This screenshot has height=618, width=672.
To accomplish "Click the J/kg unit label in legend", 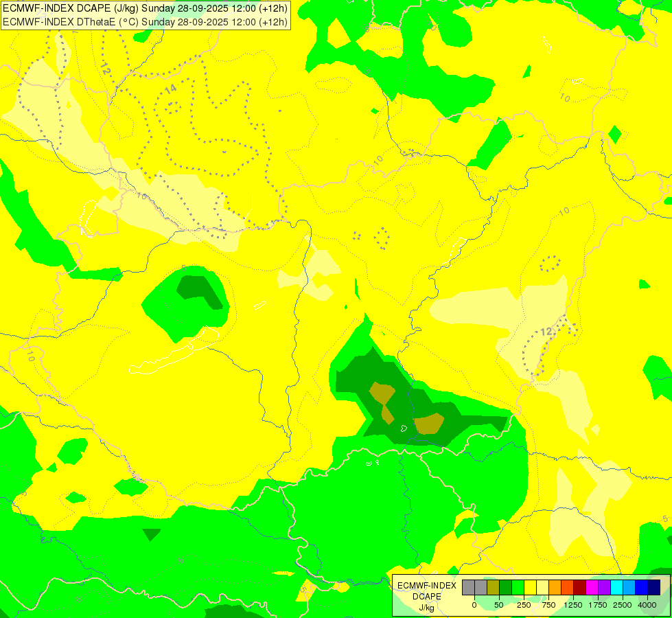I will 427,608.
